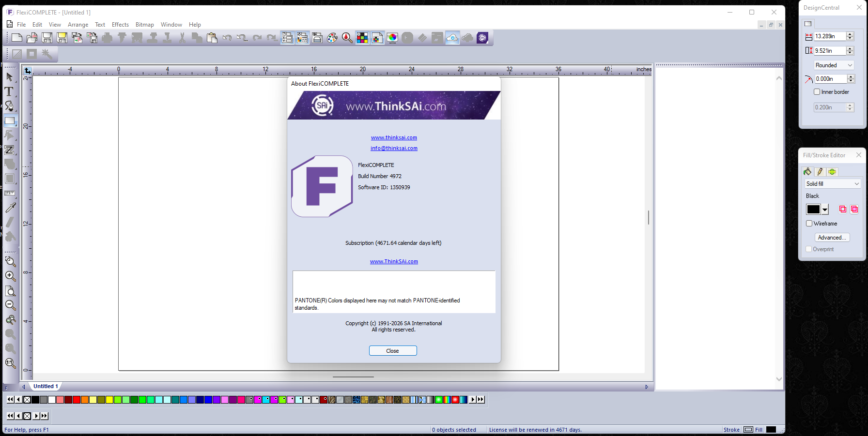Open the Fill tab paint bucket icon
The image size is (868, 436).
807,172
